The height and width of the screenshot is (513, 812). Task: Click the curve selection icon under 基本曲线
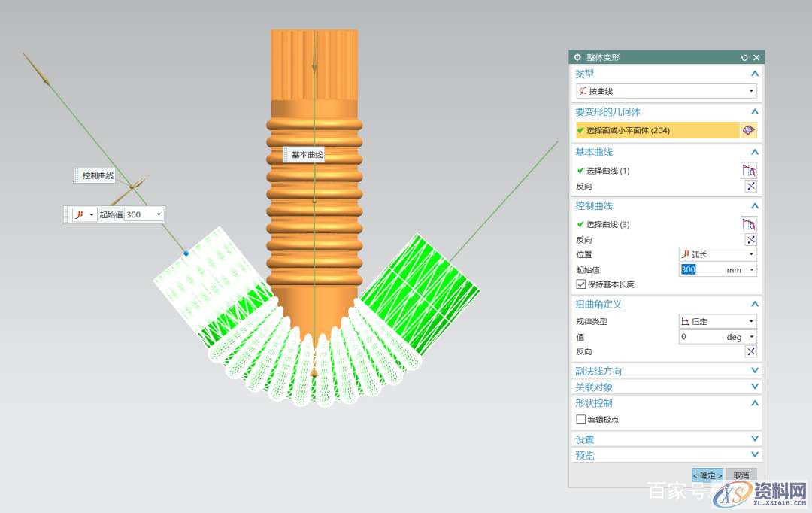[749, 171]
